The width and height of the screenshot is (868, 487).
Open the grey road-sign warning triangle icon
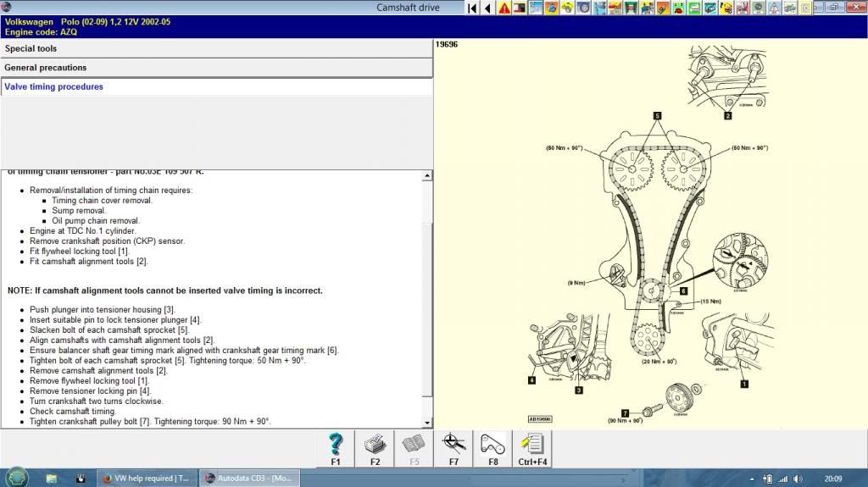774,8
